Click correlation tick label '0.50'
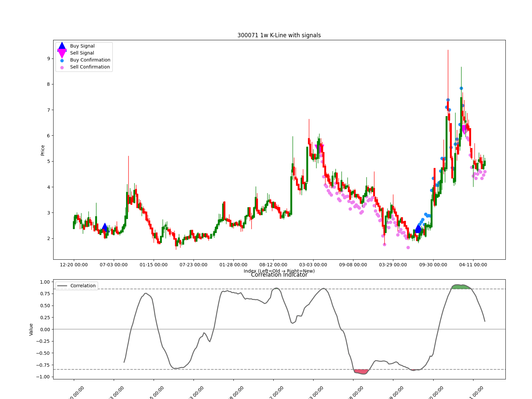 click(x=45, y=306)
